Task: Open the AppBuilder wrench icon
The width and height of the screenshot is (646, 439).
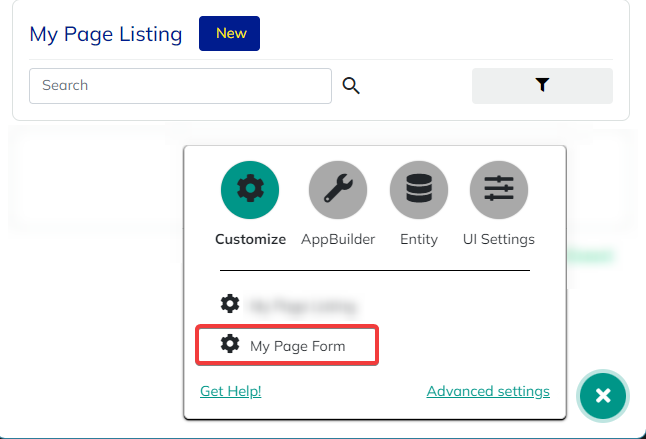Action: (338, 190)
